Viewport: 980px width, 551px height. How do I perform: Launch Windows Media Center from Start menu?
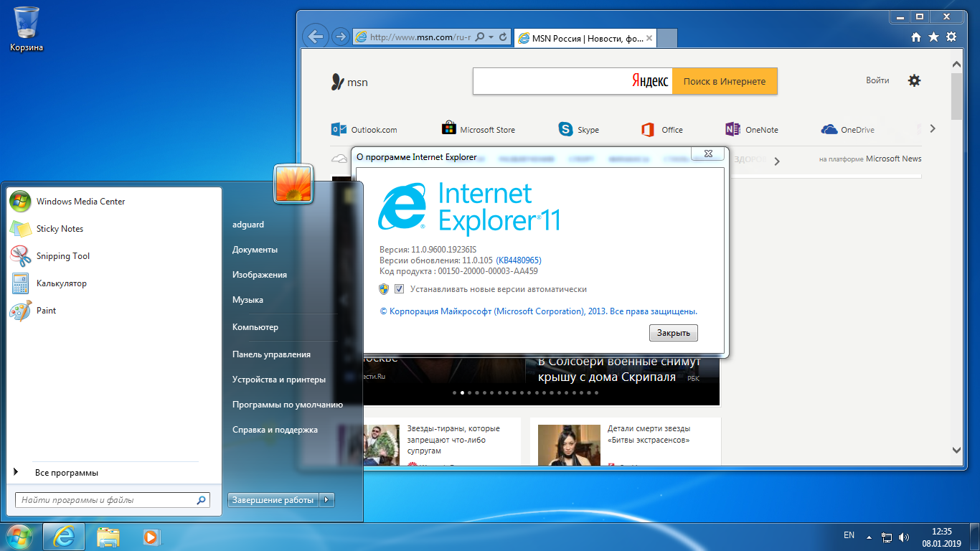pos(114,202)
